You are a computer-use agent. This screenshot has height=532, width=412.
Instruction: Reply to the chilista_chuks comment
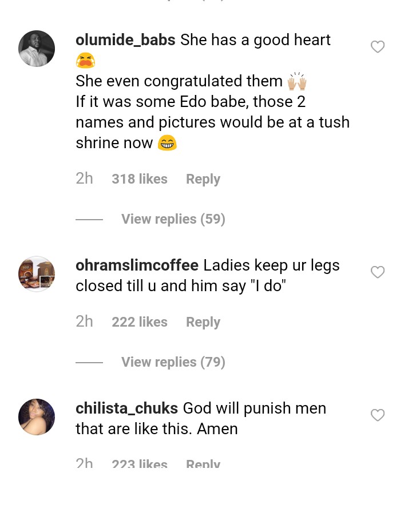(x=203, y=464)
